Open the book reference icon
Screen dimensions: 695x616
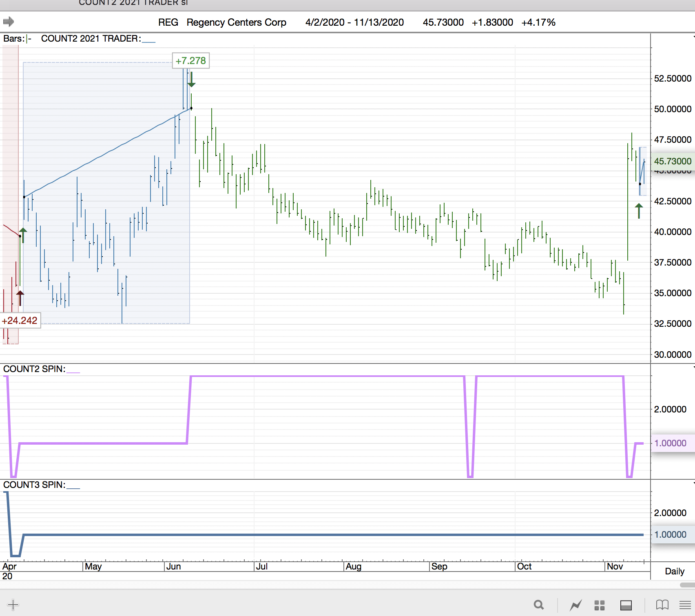(x=662, y=605)
